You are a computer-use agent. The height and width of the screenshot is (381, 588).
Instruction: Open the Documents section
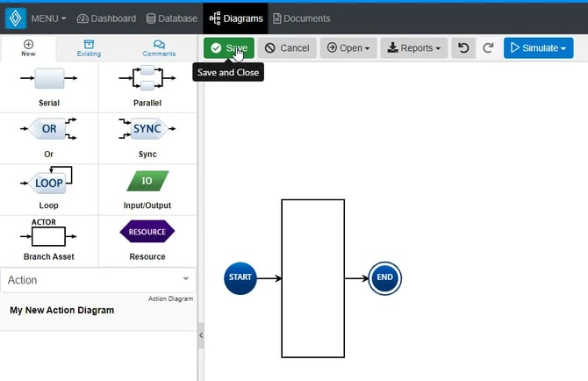coord(302,18)
